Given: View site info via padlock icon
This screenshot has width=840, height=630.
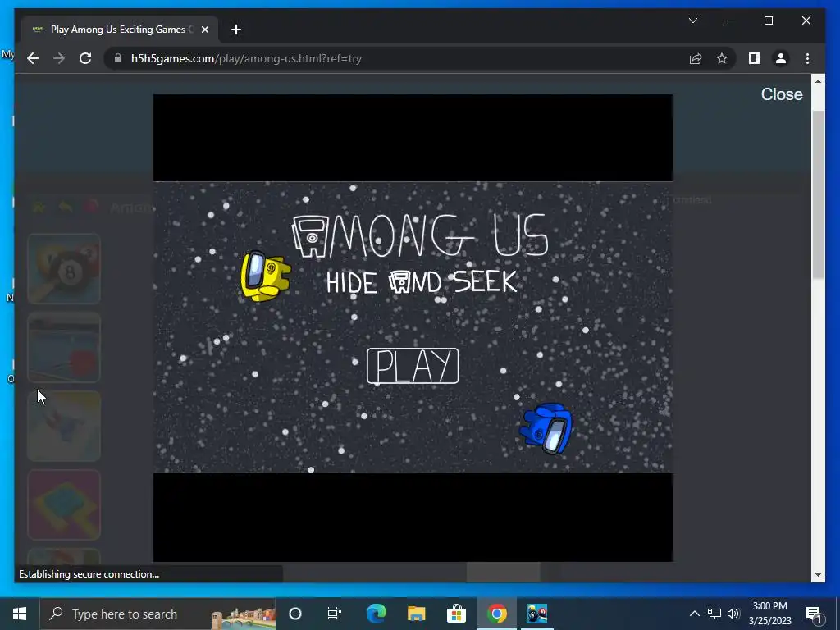Looking at the screenshot, I should click(118, 58).
